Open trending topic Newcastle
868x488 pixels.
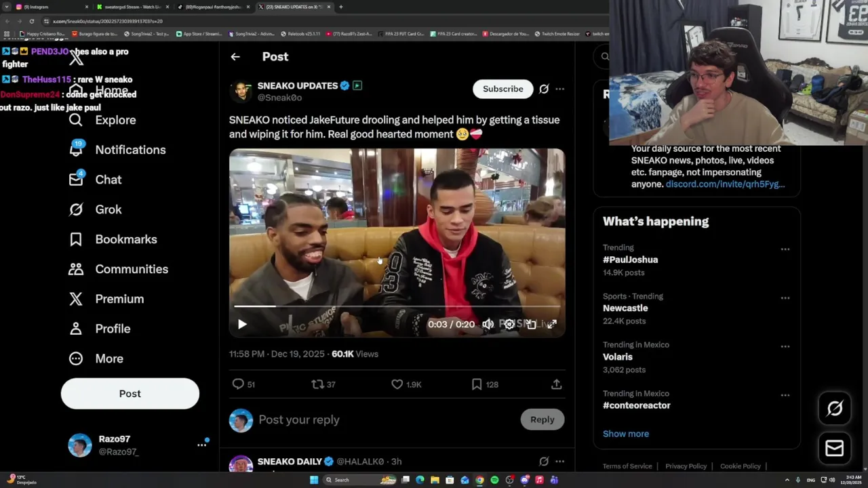625,308
